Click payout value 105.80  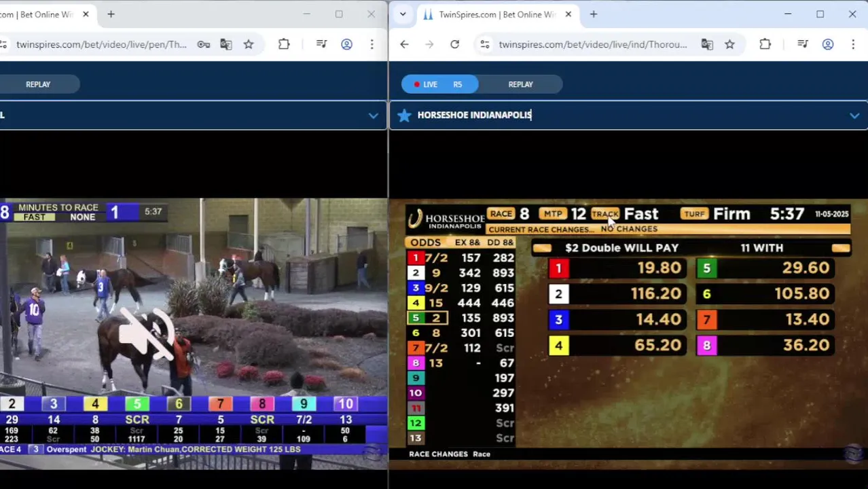802,293
